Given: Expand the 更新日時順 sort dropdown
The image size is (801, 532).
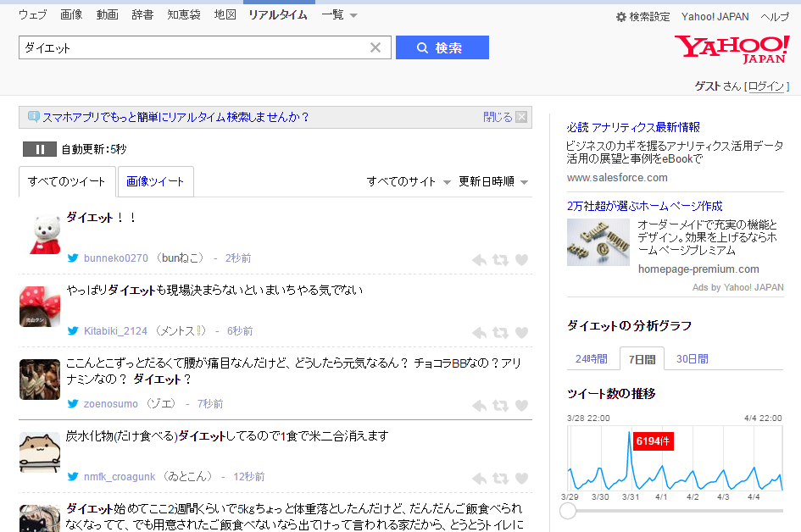Looking at the screenshot, I should tap(493, 182).
